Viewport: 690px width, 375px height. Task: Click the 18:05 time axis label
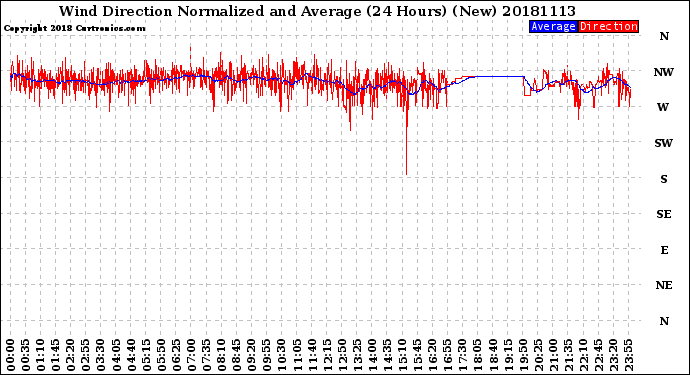(x=478, y=355)
